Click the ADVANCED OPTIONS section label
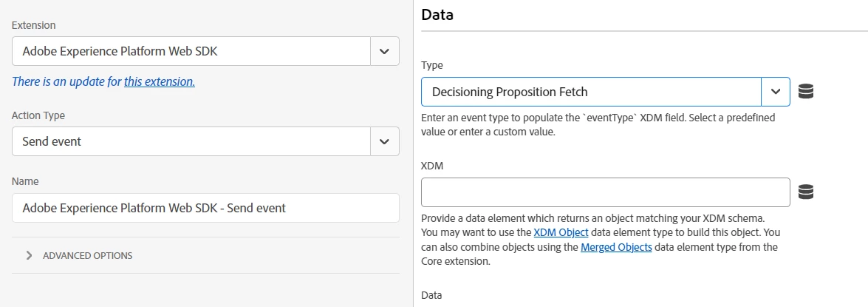 click(87, 255)
